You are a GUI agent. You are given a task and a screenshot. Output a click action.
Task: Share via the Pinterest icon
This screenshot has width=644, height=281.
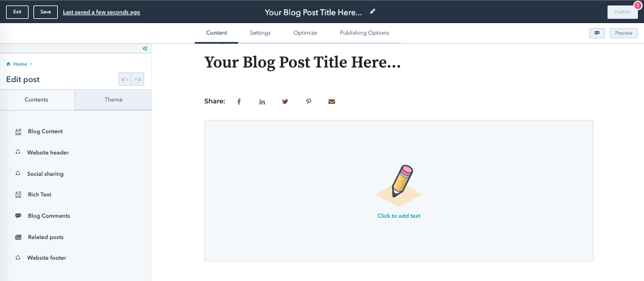308,102
